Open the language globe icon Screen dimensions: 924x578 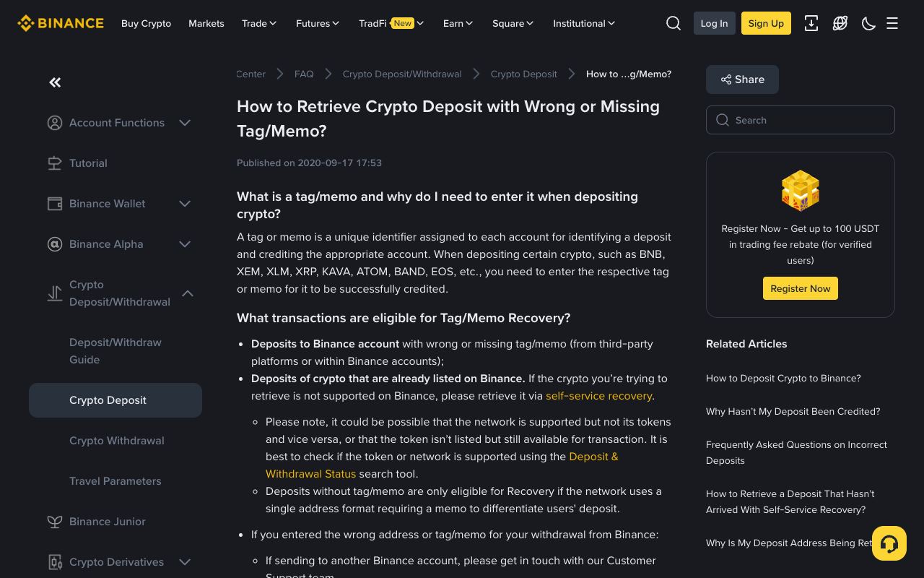tap(840, 23)
